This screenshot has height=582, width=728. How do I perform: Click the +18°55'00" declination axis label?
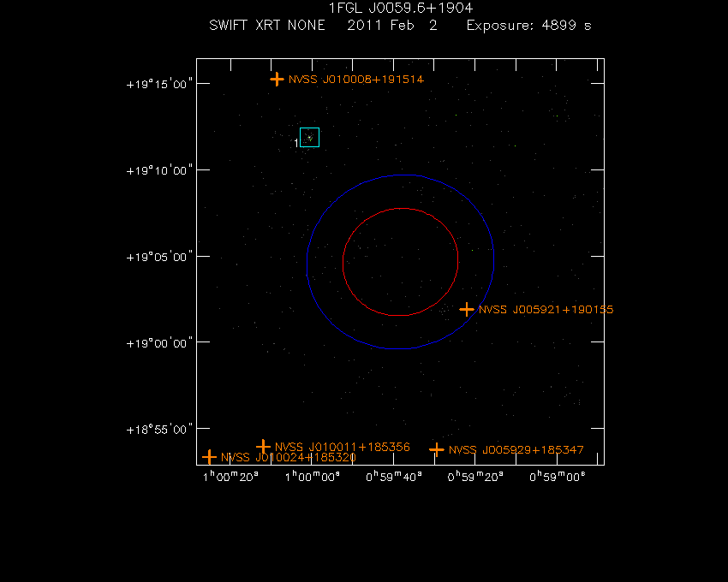[159, 430]
